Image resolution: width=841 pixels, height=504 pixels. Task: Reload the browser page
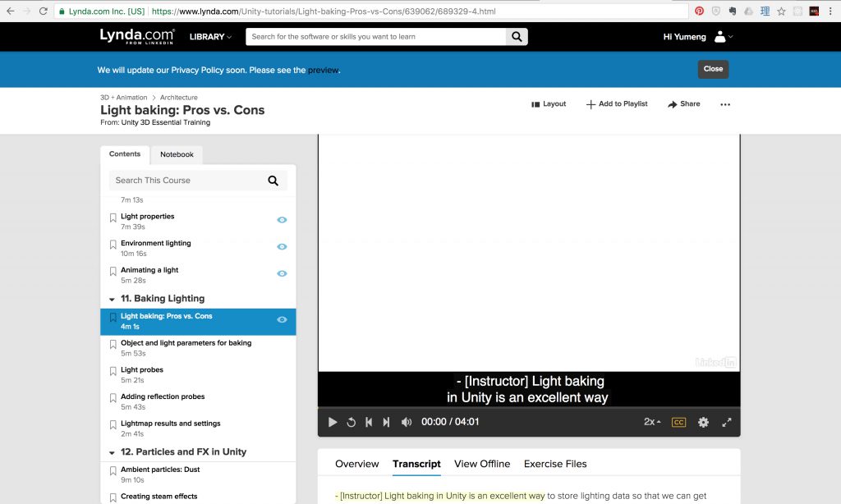click(x=44, y=11)
